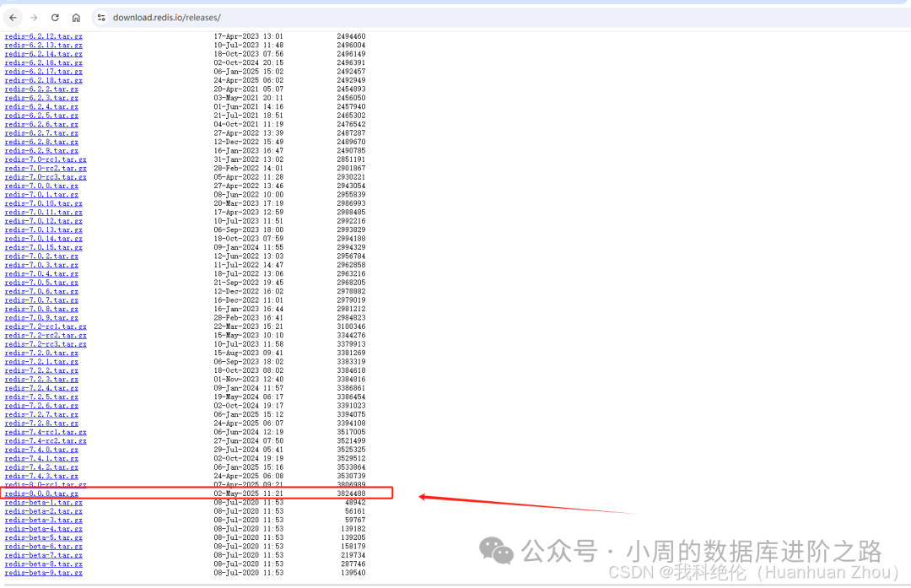
Task: Open redis-6.2.2.tar.gz link
Action: [41, 89]
